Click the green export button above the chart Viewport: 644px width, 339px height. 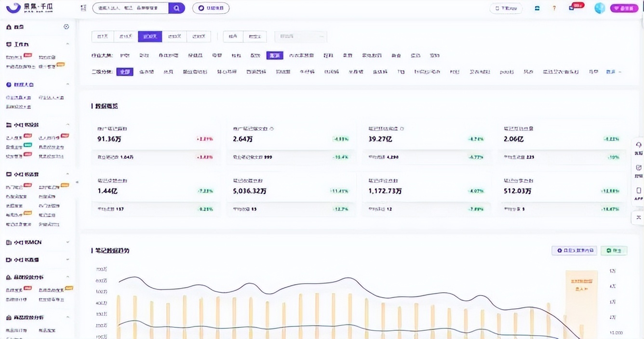pyautogui.click(x=614, y=250)
